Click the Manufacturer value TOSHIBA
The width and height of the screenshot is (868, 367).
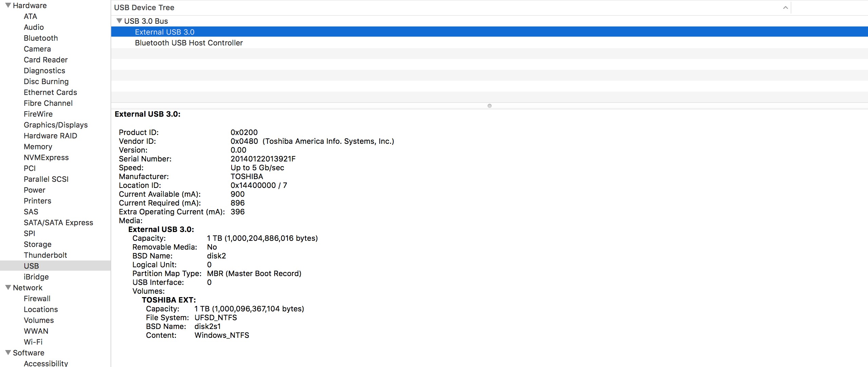click(x=247, y=176)
